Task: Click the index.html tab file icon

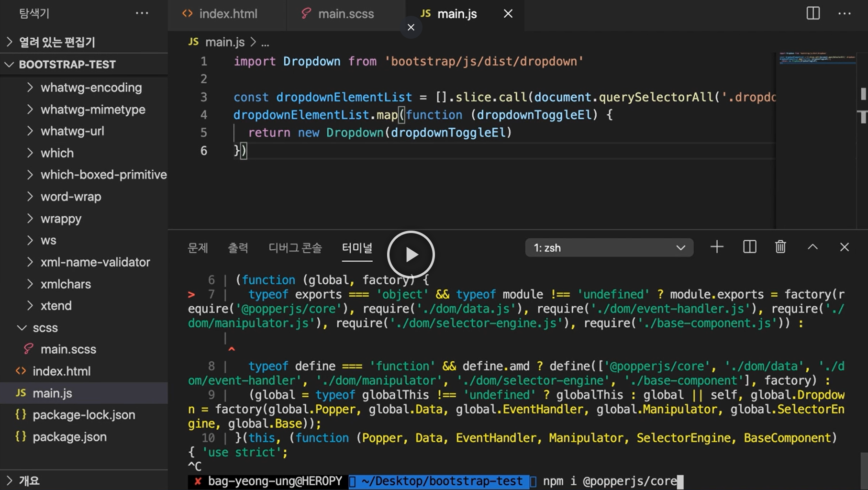Action: click(188, 13)
